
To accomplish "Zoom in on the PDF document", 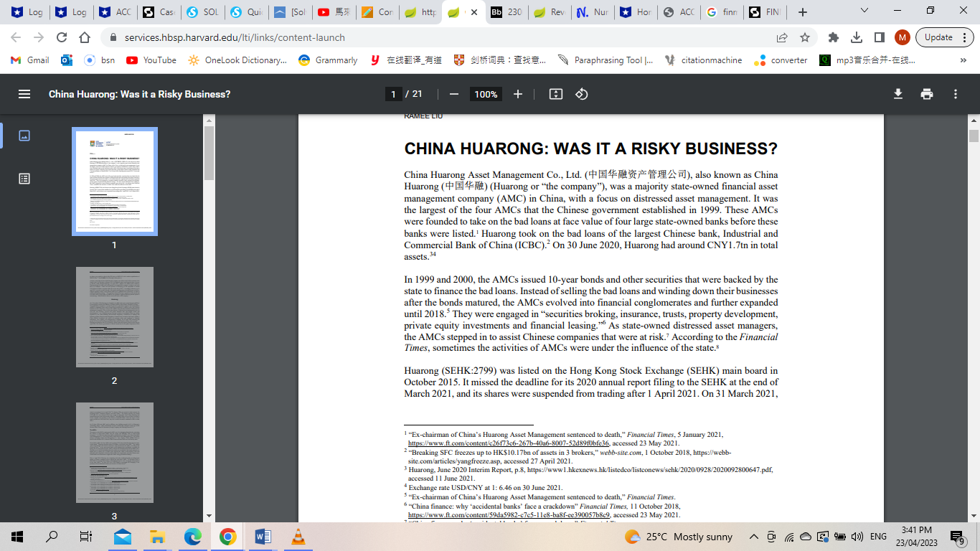I will pos(518,94).
